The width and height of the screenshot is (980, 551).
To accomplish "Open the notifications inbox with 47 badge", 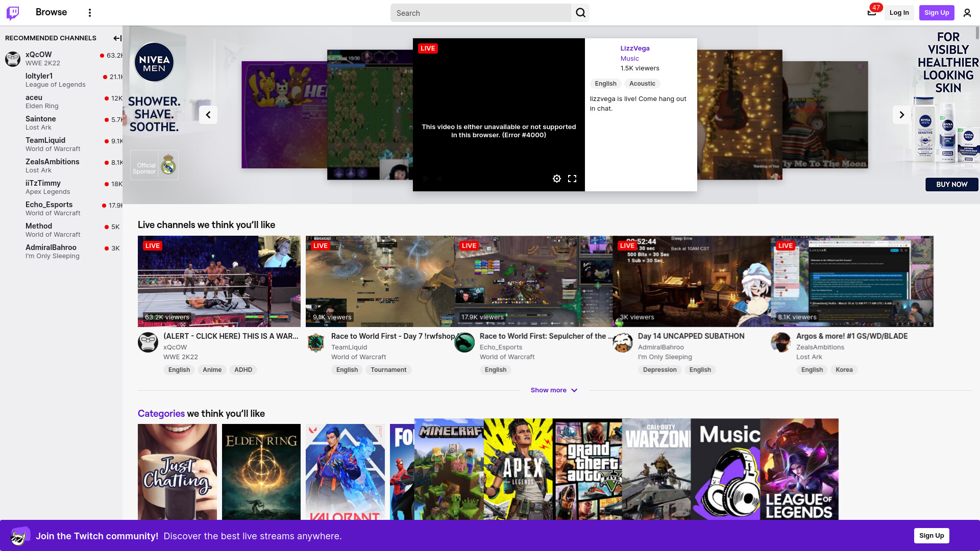I will pos(872,12).
